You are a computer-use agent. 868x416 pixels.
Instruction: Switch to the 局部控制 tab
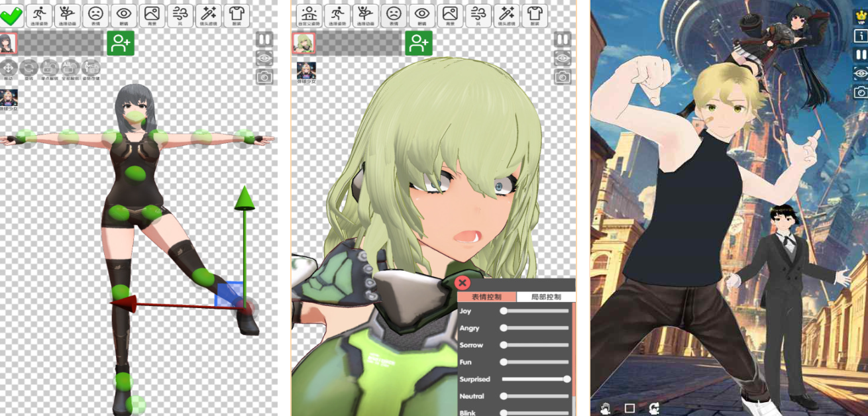point(546,297)
